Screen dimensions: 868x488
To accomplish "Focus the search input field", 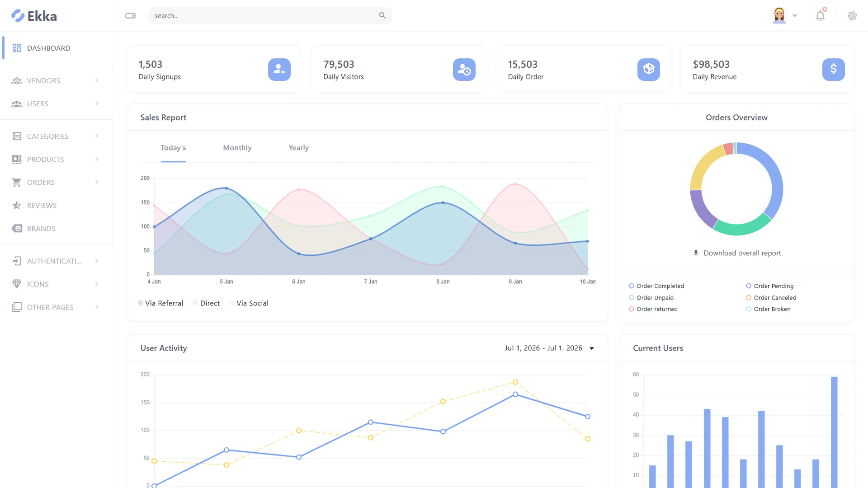I will [270, 16].
